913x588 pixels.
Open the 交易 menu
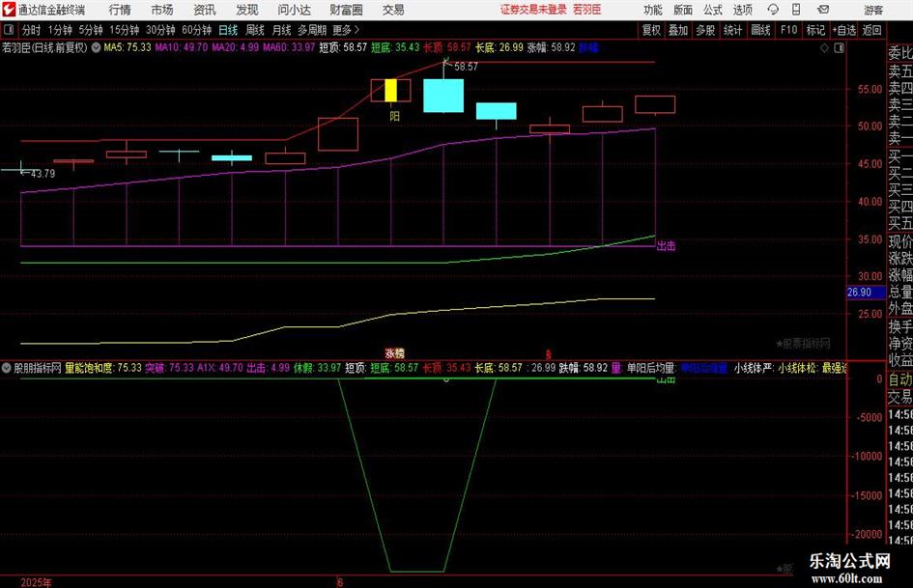pyautogui.click(x=393, y=10)
